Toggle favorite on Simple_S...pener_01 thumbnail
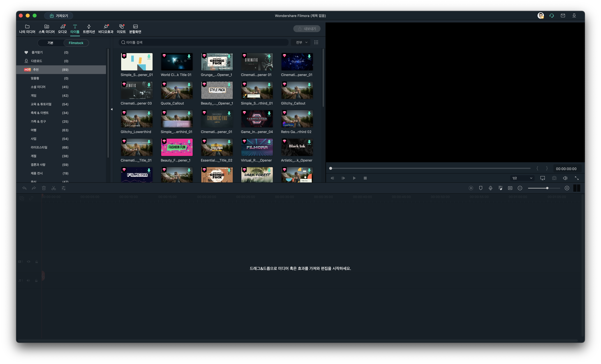Viewport: 601px width, 364px height. click(124, 56)
